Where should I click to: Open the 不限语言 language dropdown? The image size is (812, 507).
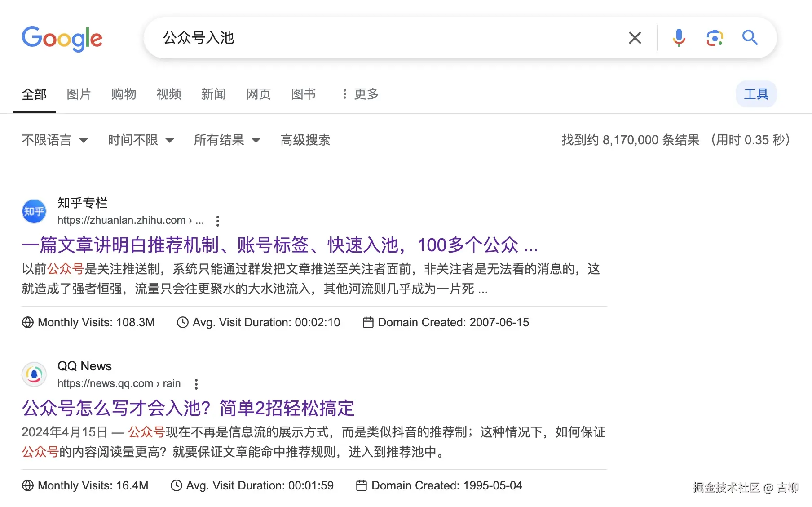click(x=55, y=140)
